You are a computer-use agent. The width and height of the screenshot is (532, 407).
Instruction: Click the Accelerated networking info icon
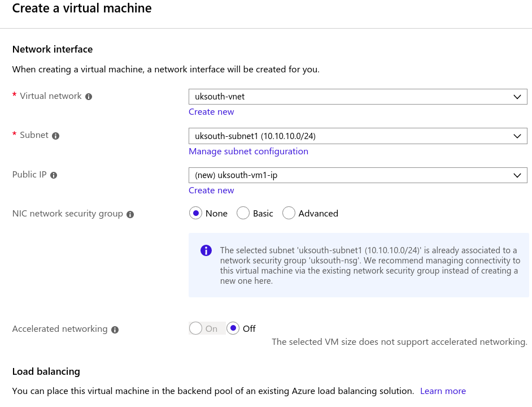(115, 330)
